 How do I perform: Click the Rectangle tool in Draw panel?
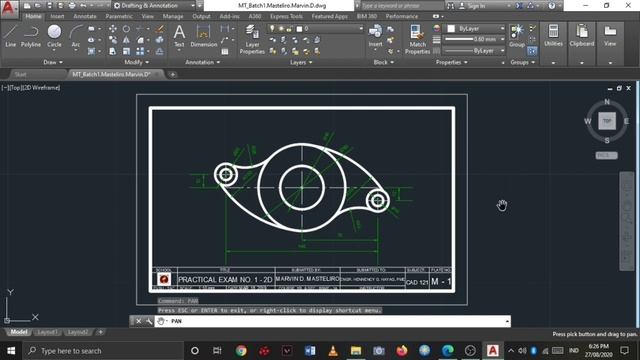click(x=91, y=29)
